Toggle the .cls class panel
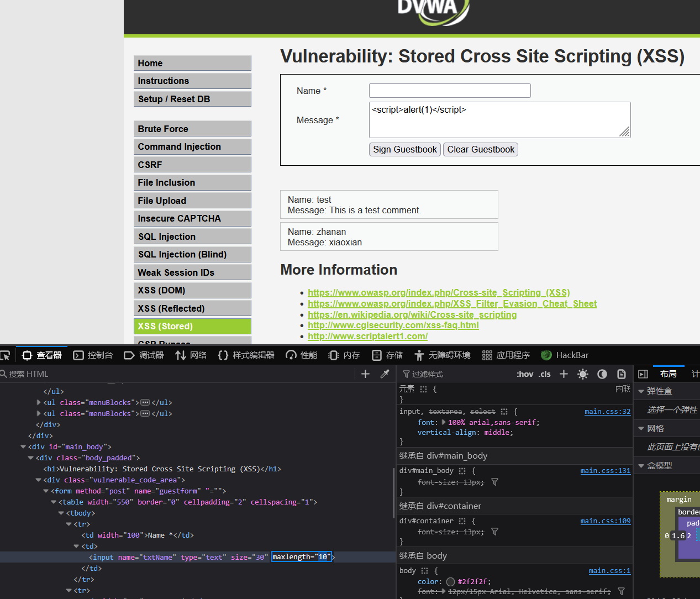700x599 pixels. click(545, 374)
